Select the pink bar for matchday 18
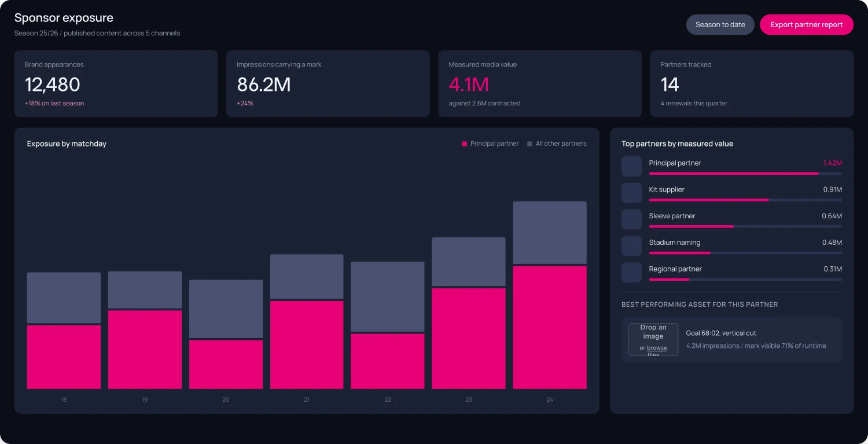Viewport: 868px width, 444px height. (64, 357)
